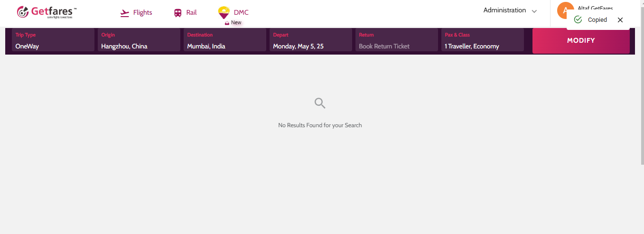
Task: Click the Rail train icon
Action: click(177, 13)
